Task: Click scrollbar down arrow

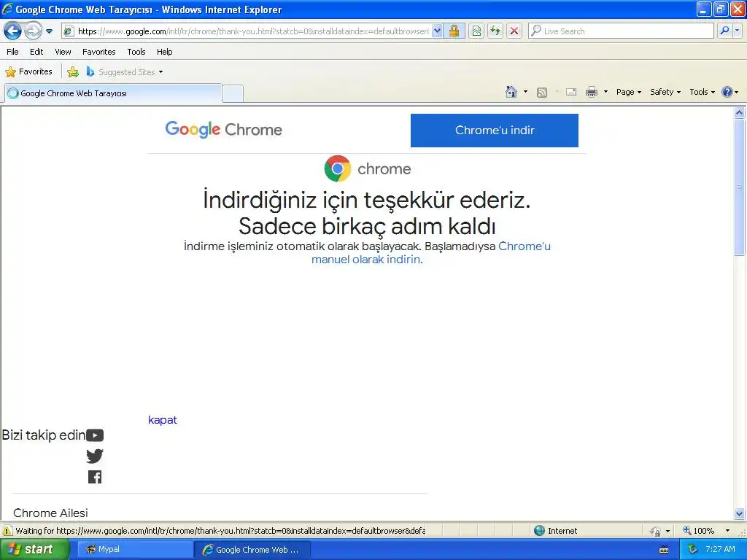Action: coord(740,513)
